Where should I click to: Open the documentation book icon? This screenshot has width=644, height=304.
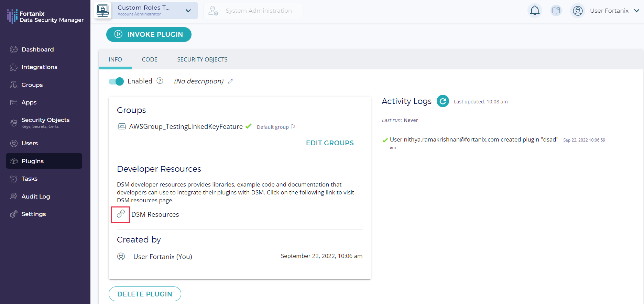pos(556,11)
